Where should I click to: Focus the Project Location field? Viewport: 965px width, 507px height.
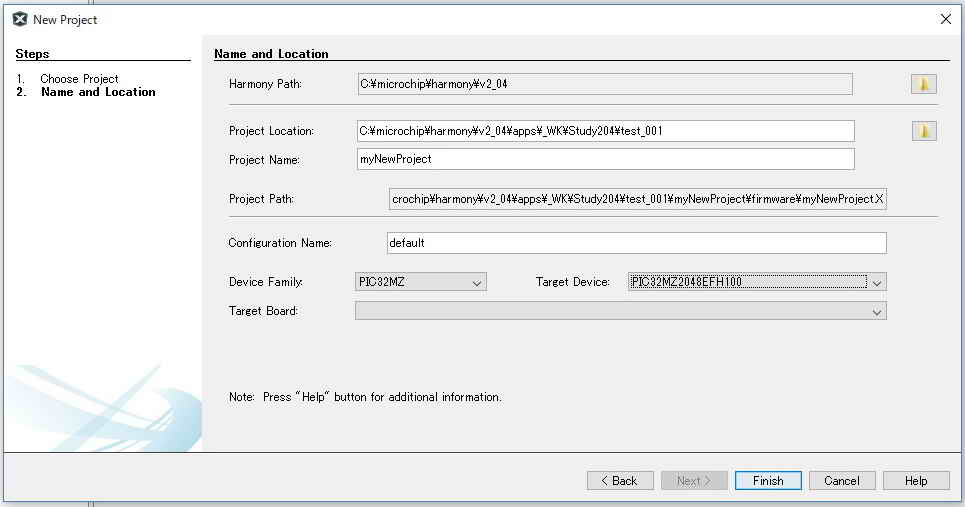tap(606, 130)
